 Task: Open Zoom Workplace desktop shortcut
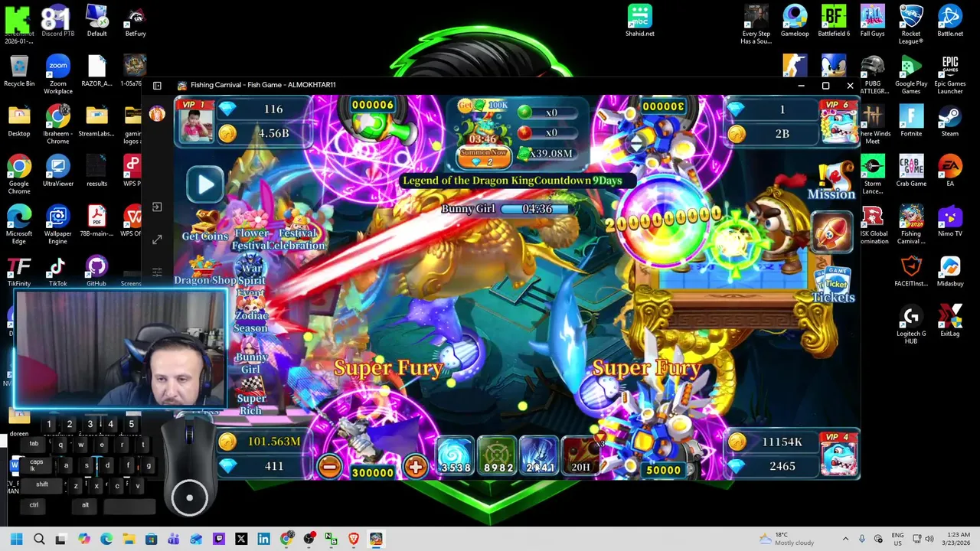coord(57,73)
